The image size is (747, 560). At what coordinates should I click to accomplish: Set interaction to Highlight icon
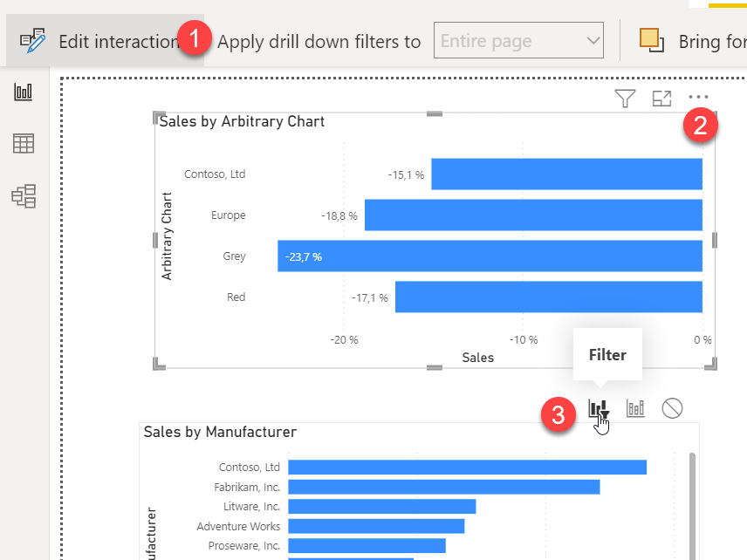(635, 408)
